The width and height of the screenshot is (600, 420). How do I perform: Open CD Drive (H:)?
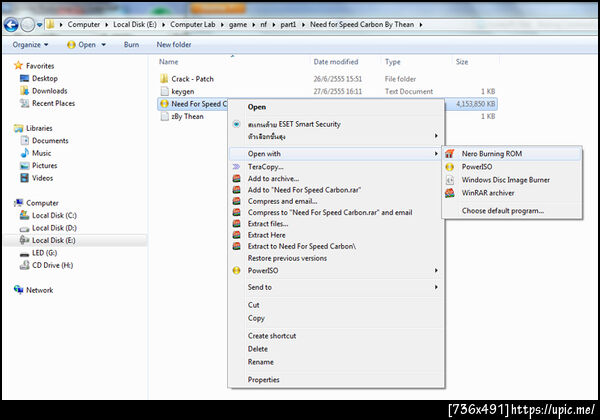coord(52,265)
